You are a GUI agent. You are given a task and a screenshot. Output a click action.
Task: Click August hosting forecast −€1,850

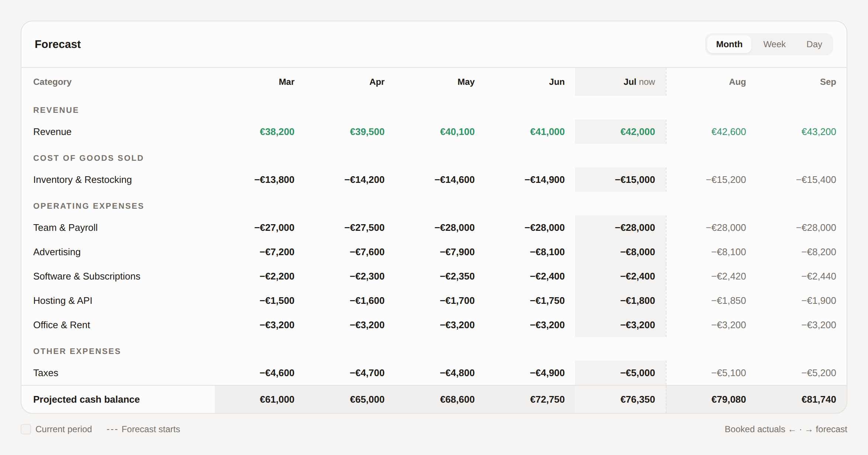(728, 301)
